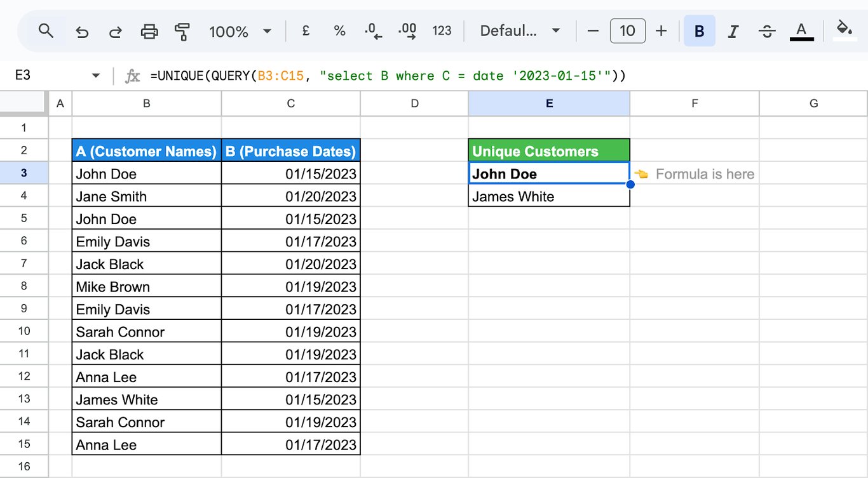Undo the last action
868x478 pixels.
pyautogui.click(x=82, y=31)
